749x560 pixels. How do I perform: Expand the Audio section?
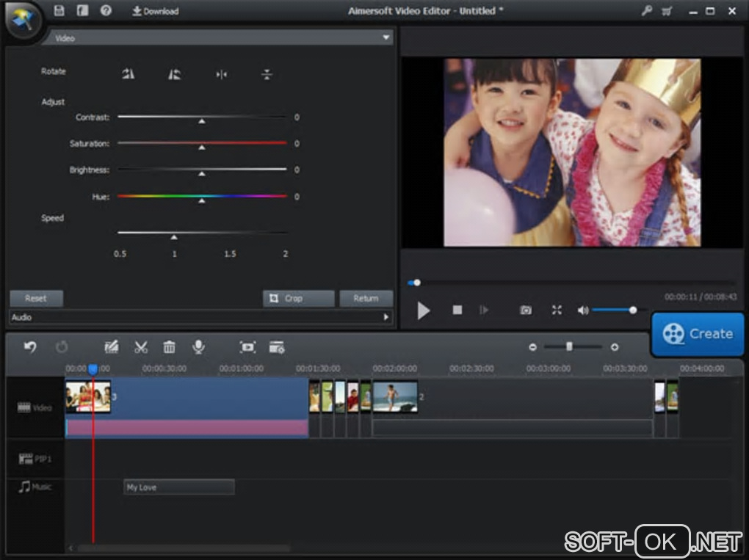(386, 317)
